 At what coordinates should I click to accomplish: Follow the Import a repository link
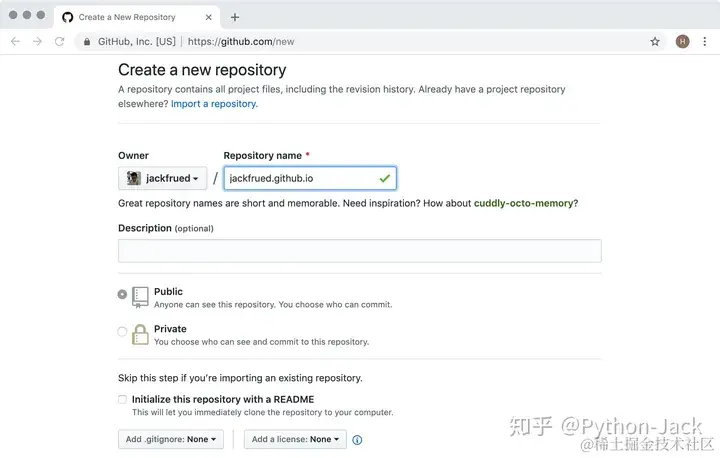[x=214, y=104]
